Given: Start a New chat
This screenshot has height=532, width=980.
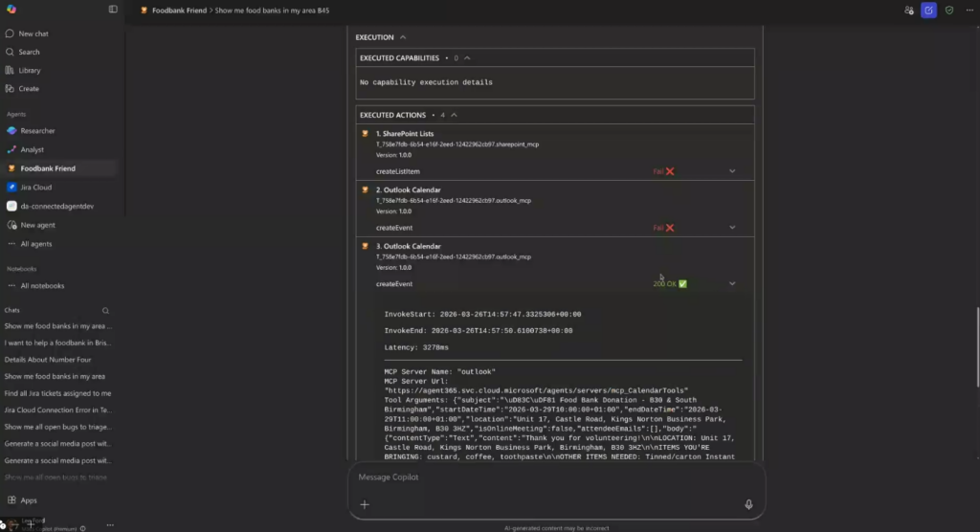Looking at the screenshot, I should click(33, 33).
